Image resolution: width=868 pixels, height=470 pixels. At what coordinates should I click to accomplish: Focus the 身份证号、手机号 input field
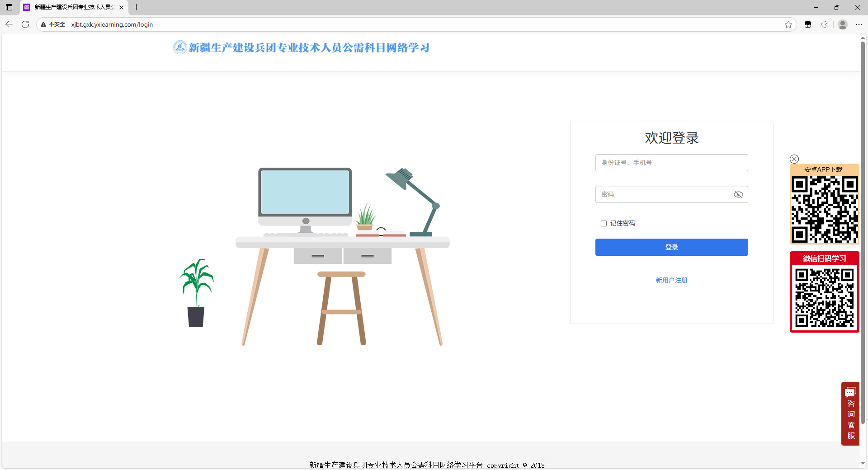coord(671,163)
